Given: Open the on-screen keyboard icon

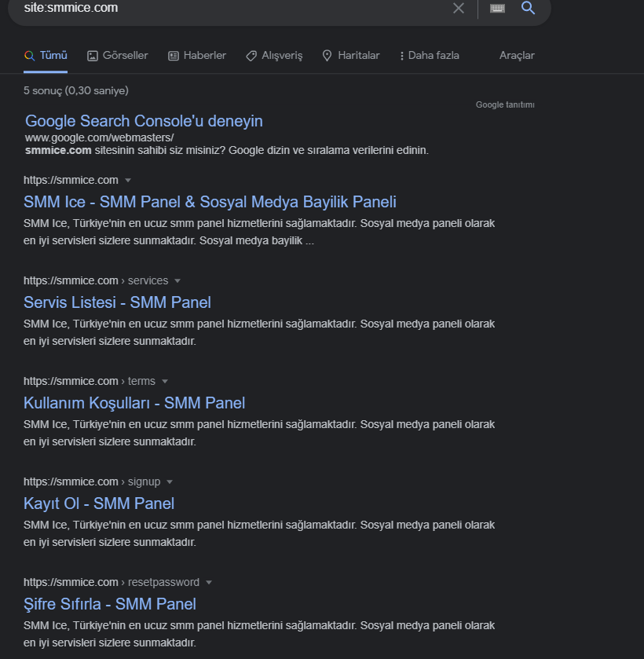Looking at the screenshot, I should (497, 8).
